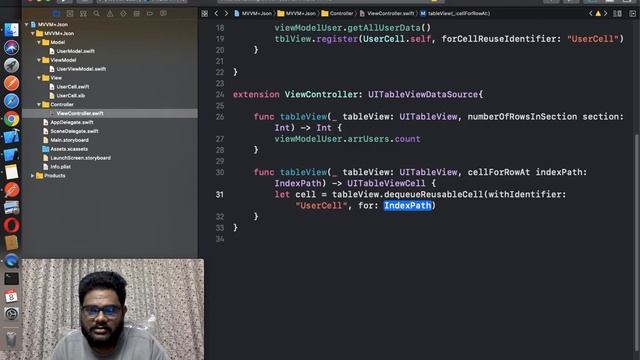Click line number 31 in gutter
This screenshot has height=360, width=640.
[220, 195]
